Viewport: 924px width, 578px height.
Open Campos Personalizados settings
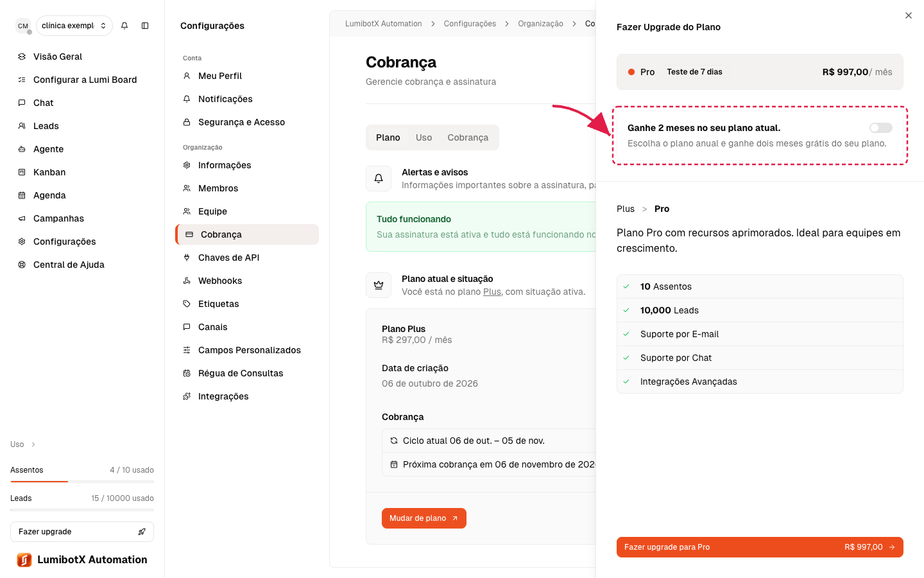[247, 350]
